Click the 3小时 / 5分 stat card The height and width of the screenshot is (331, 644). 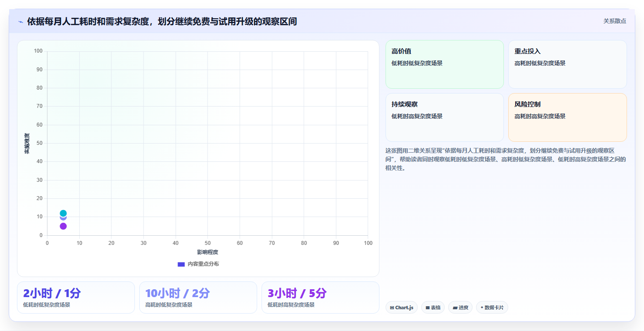point(320,298)
